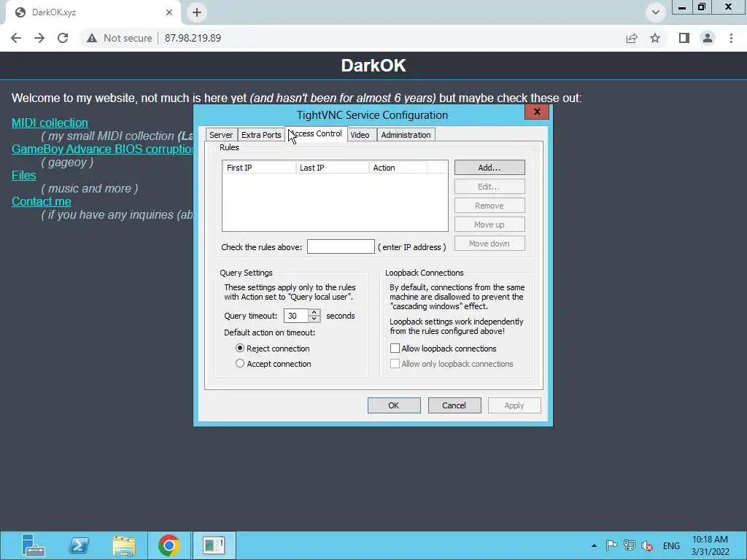Reload the DarkOK page
The image size is (747, 560).
pyautogui.click(x=63, y=38)
